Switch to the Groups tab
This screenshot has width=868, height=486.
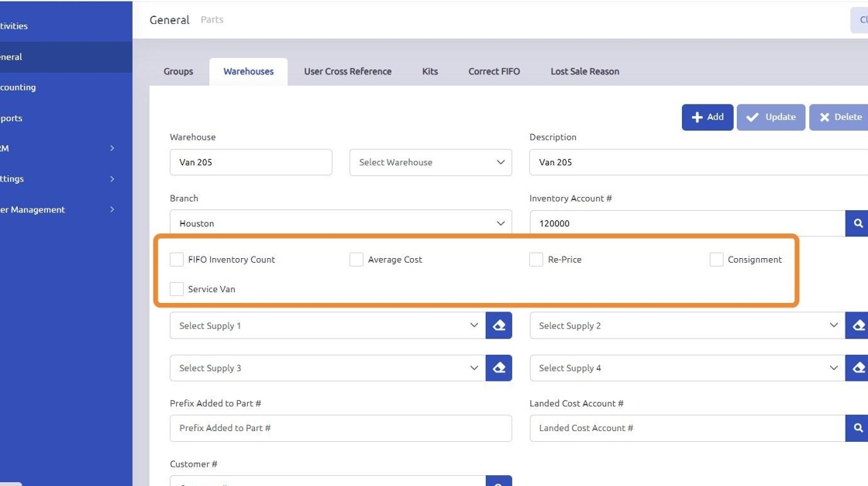tap(178, 71)
